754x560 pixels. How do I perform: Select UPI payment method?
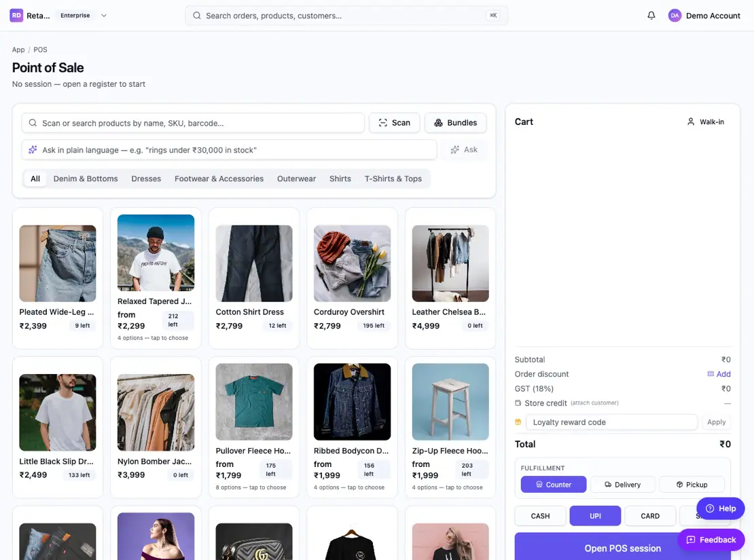pos(595,516)
